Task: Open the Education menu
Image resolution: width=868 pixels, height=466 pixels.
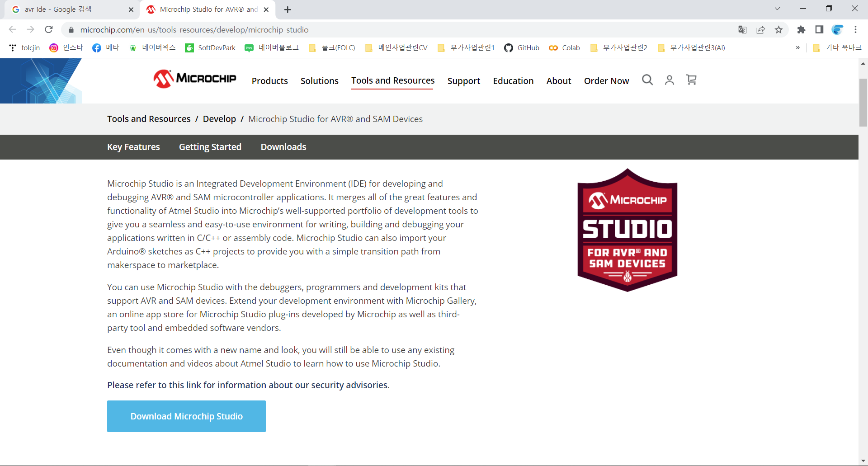Action: [x=513, y=81]
